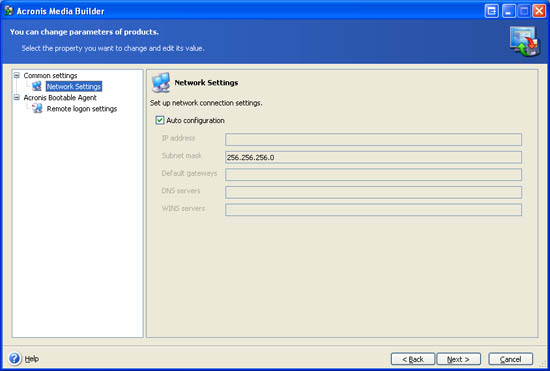Click the media builder wizard icon in banner

[x=524, y=41]
